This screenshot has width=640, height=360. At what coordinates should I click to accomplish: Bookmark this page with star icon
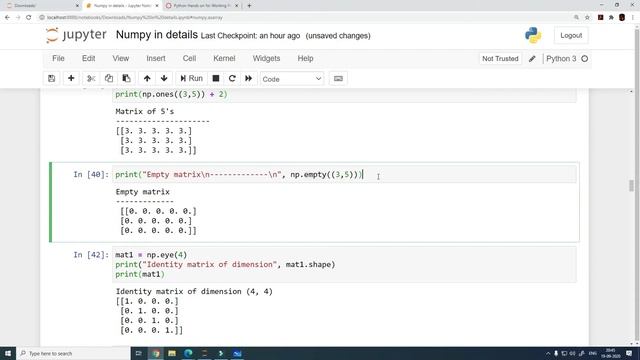pyautogui.click(x=587, y=18)
